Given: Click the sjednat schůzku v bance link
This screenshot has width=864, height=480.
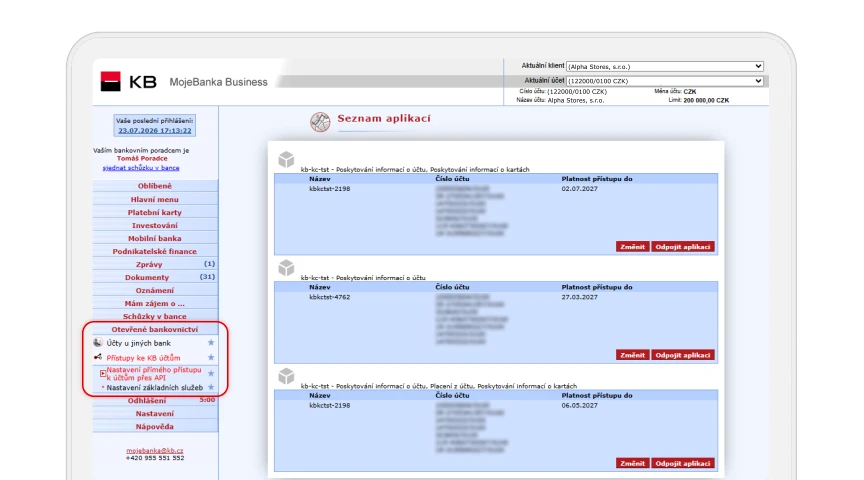Looking at the screenshot, I should point(141,168).
